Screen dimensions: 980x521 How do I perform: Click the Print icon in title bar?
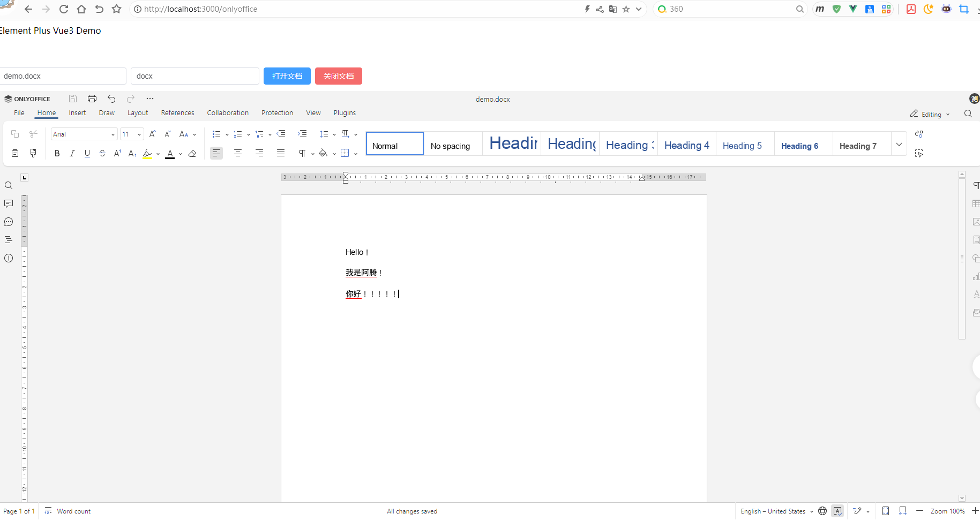pyautogui.click(x=92, y=99)
